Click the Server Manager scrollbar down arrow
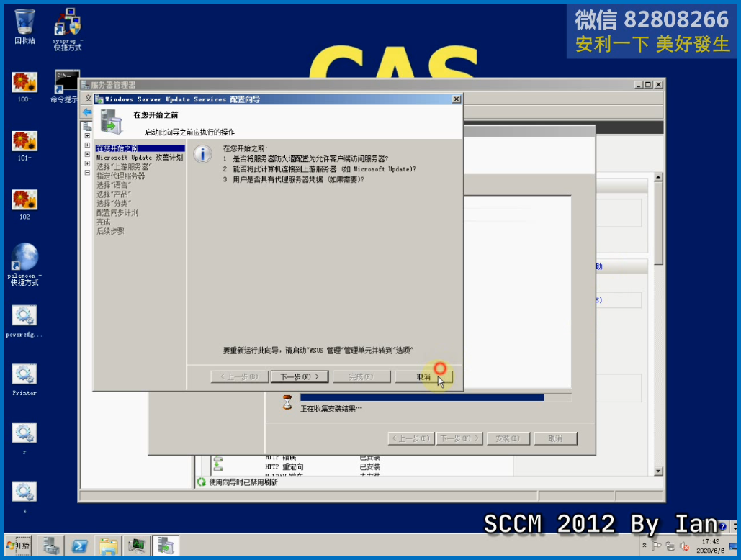 click(658, 471)
